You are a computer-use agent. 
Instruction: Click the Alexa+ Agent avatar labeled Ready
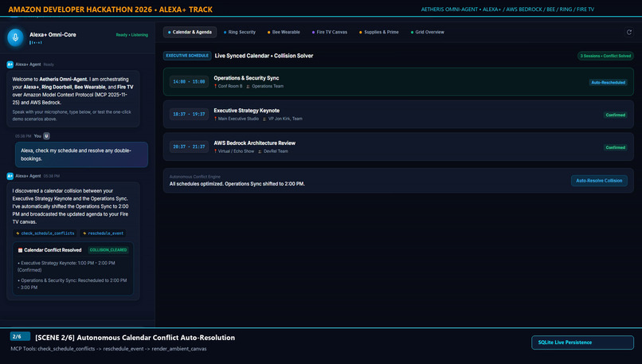(x=10, y=65)
